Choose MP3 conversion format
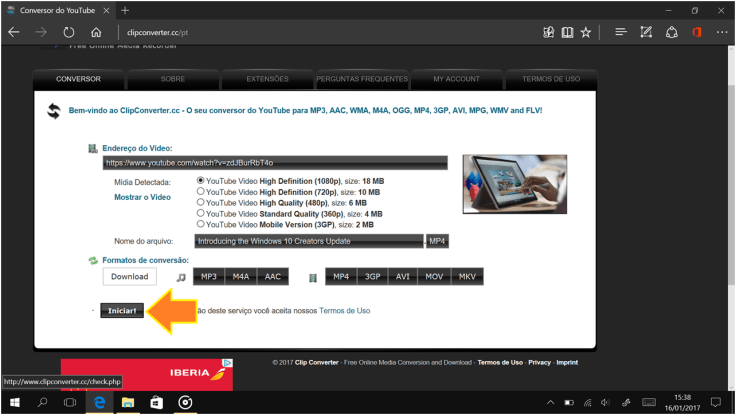Screen dimensions: 736x415 tap(209, 277)
